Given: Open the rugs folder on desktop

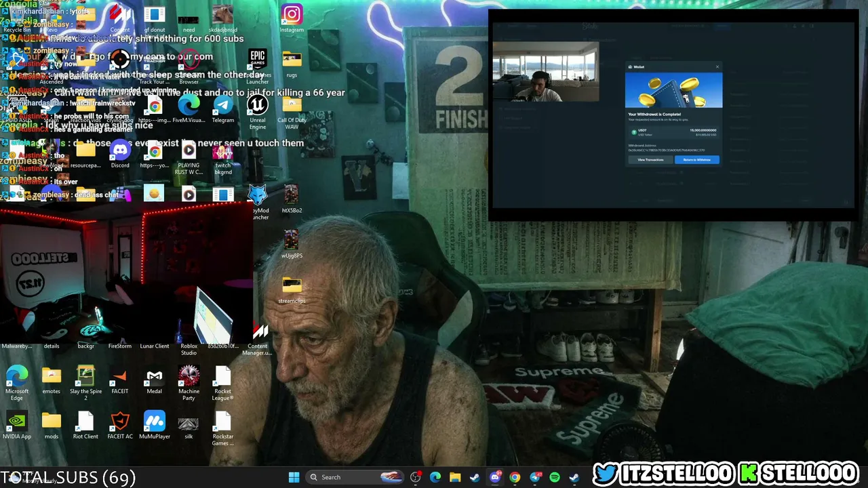Looking at the screenshot, I should [x=292, y=64].
